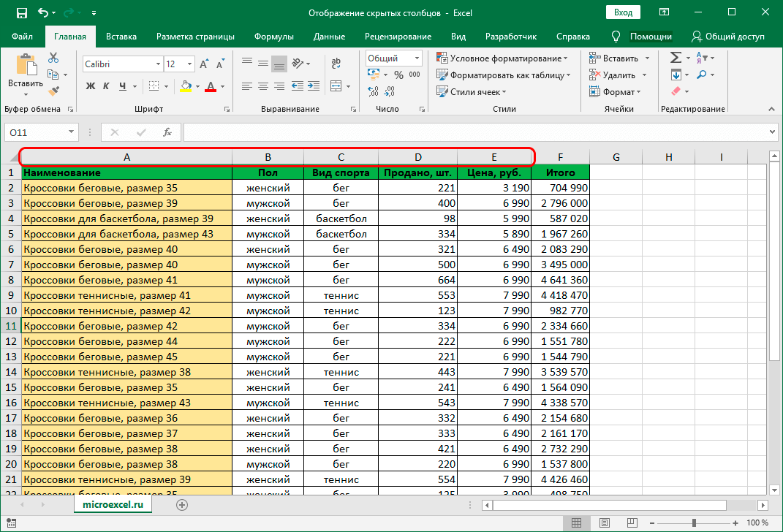
Task: Click the Cut scissors icon
Action: [x=53, y=58]
